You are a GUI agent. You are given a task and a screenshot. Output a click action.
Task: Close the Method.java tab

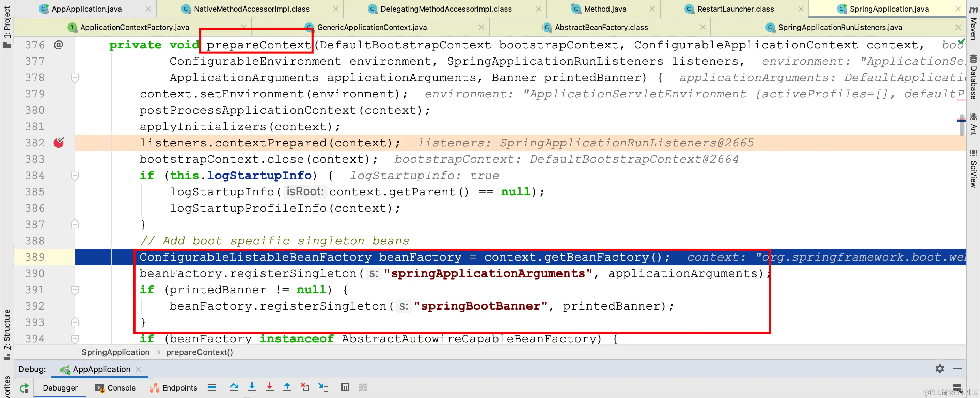tap(652, 9)
